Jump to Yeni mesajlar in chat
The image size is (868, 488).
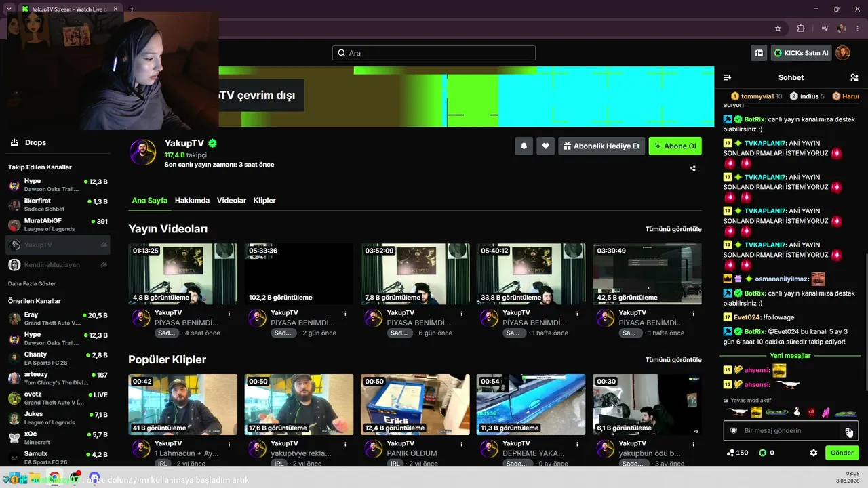790,356
